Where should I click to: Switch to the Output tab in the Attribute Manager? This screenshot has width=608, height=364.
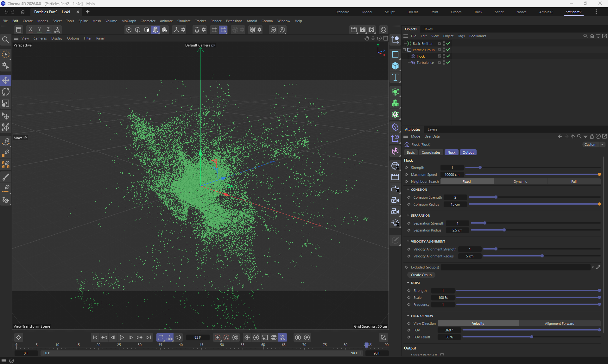tap(468, 152)
